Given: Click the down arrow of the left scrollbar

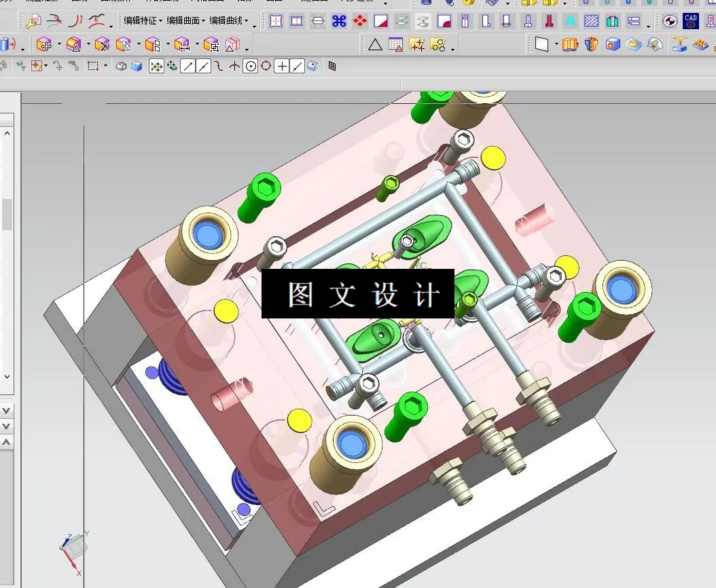Looking at the screenshot, I should pos(7,378).
